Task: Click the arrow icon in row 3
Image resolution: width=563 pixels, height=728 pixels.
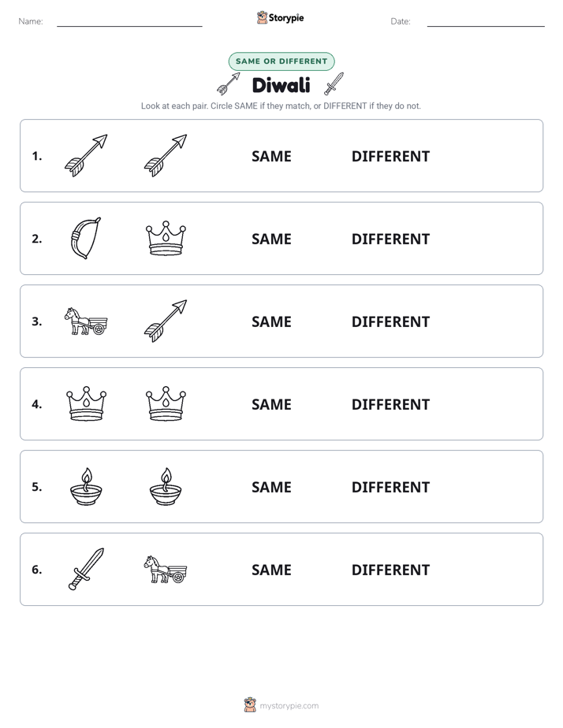Action: tap(166, 321)
